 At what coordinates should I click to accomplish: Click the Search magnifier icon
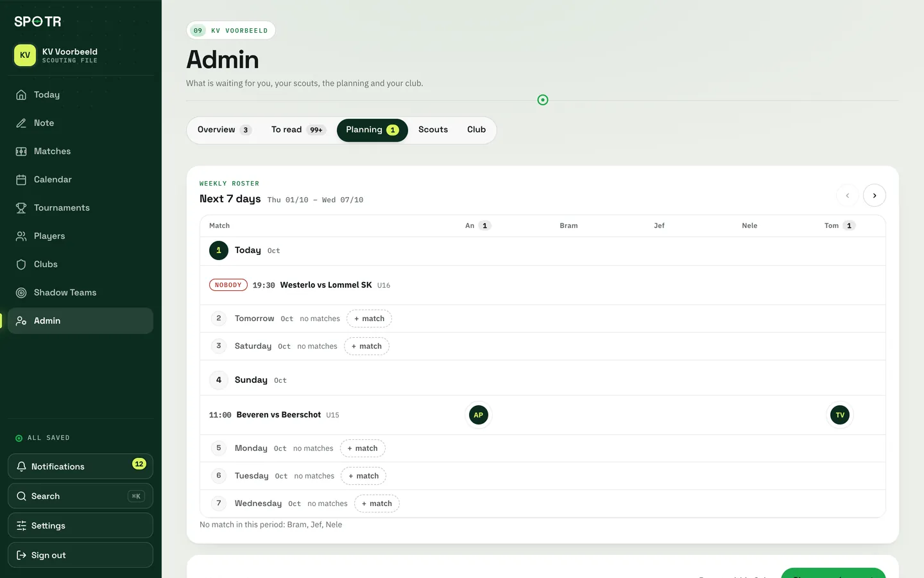21,496
